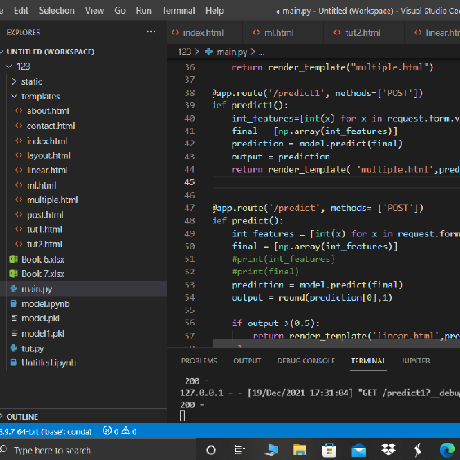Open the Run menu
This screenshot has height=460, width=460.
(x=144, y=11)
